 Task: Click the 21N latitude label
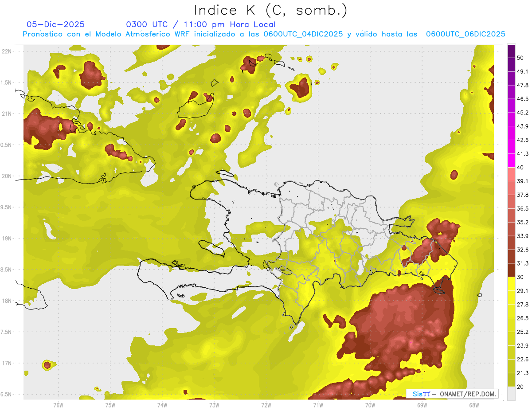(x=7, y=114)
